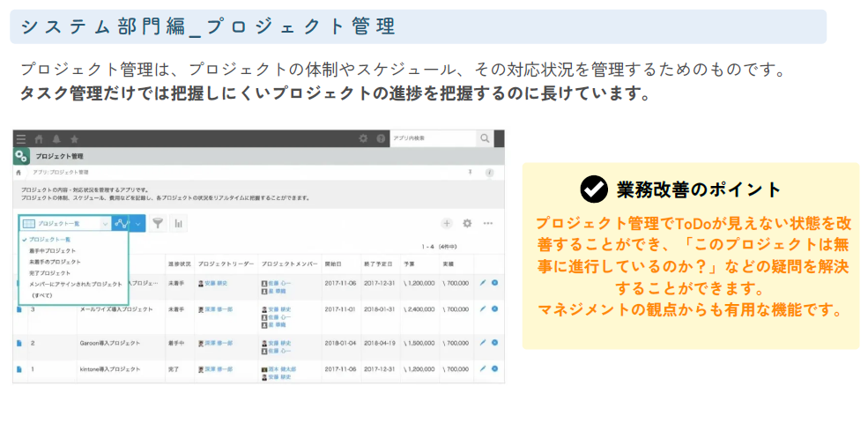This screenshot has height=438, width=868.
Task: Go to the portal via the header home icon
Action: pyautogui.click(x=39, y=139)
